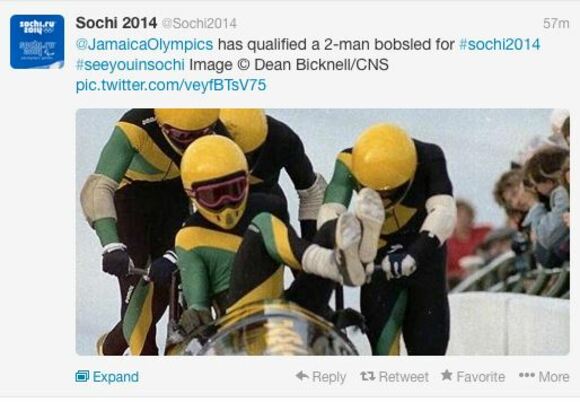Screen dimensions: 580x402
Task: Click the Favorite text button
Action: point(480,376)
